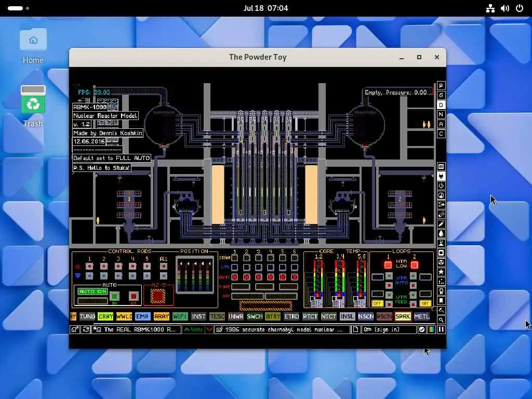Click the [sign in] button
This screenshot has height=399, width=532.
389,329
